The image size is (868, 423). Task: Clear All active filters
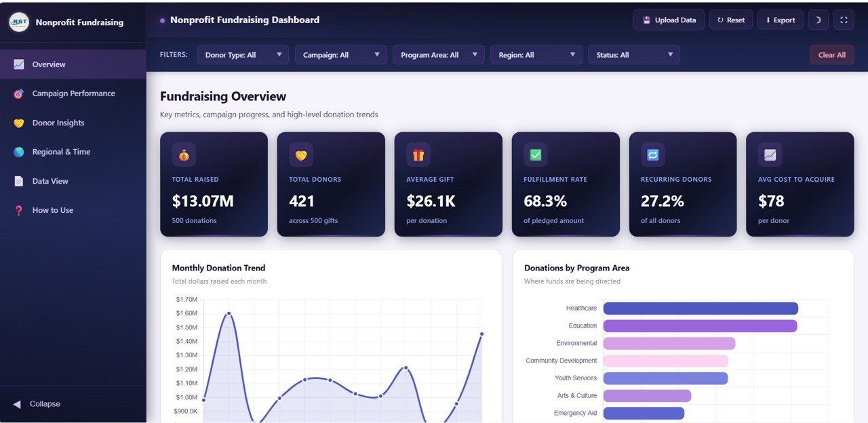point(832,54)
